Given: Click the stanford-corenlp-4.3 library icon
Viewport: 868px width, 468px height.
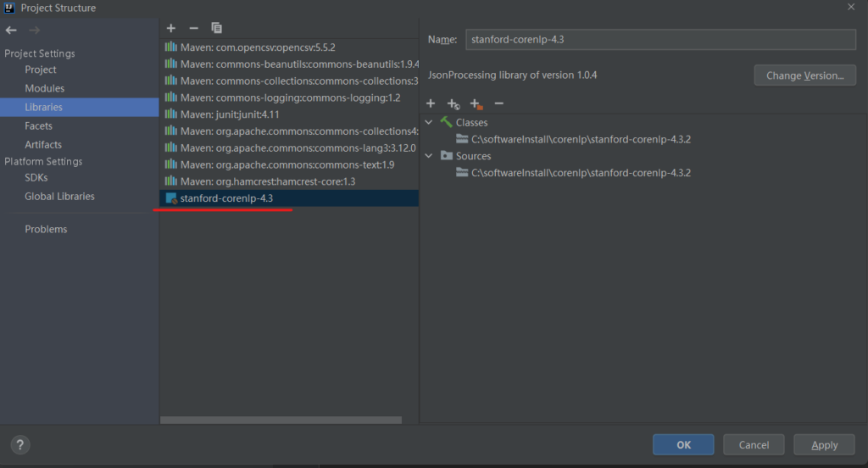Looking at the screenshot, I should point(171,198).
